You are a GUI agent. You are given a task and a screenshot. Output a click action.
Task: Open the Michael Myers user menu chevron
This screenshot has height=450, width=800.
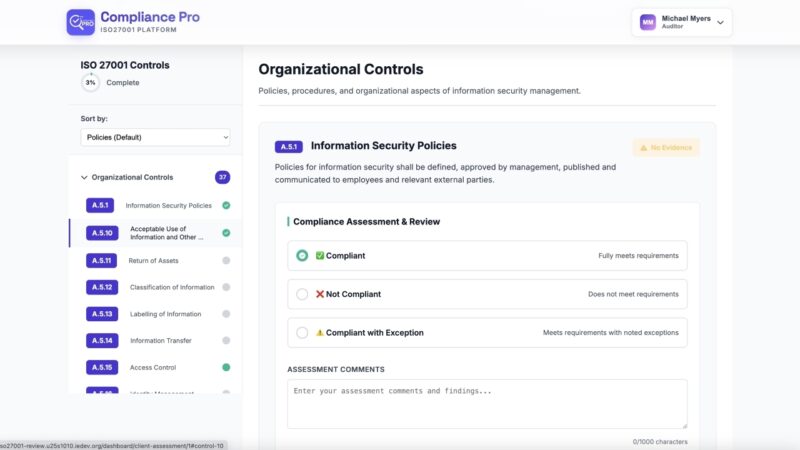click(x=720, y=22)
